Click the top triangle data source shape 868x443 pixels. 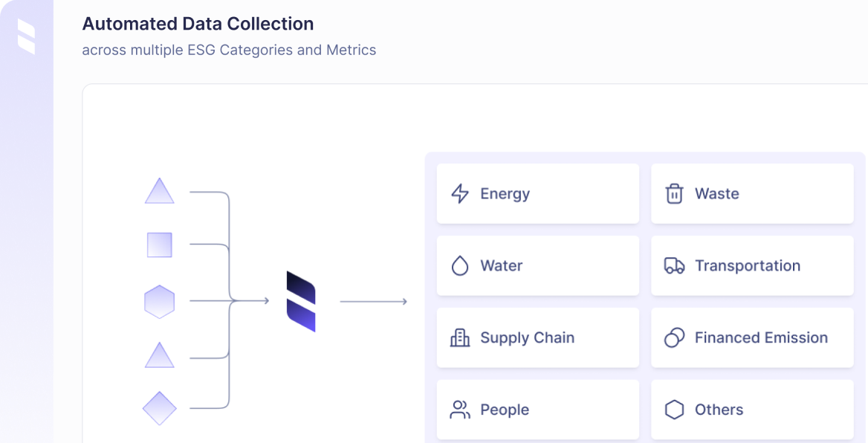point(159,193)
